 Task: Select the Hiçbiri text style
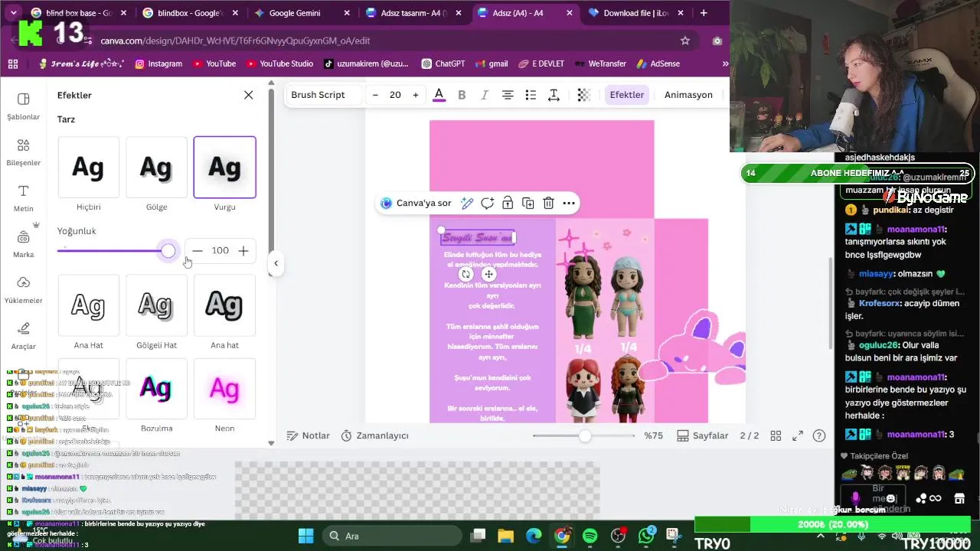(88, 168)
